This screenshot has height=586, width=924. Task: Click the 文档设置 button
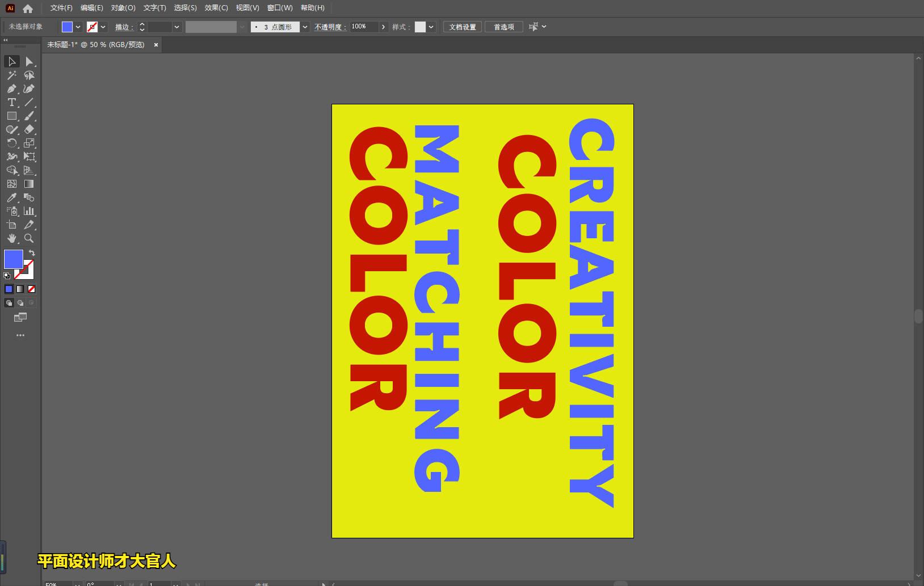click(x=463, y=27)
